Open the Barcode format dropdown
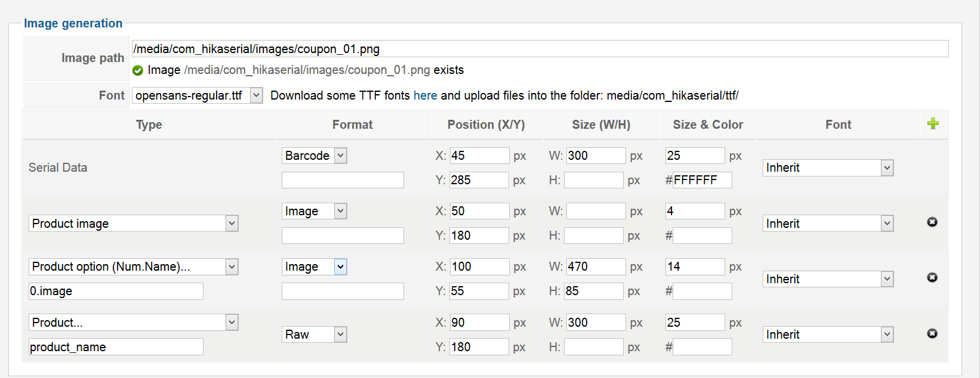Viewport: 980px width, 378px height. coord(315,156)
